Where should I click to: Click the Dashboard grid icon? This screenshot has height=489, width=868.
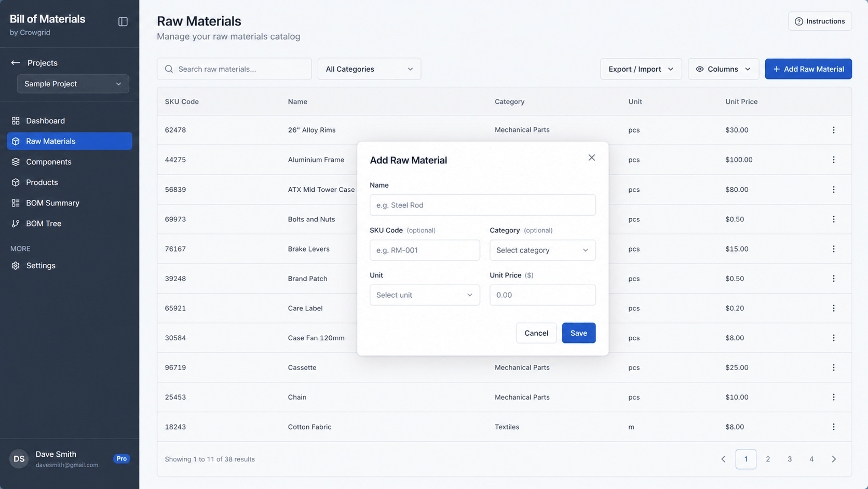(16, 121)
